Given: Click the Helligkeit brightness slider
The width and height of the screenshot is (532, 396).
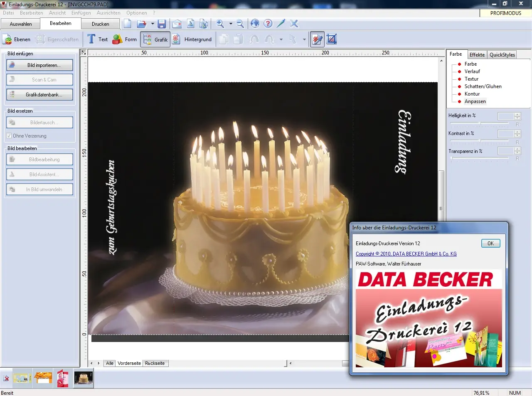Looking at the screenshot, I should [x=480, y=124].
